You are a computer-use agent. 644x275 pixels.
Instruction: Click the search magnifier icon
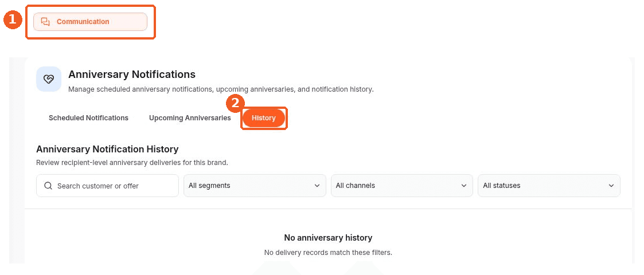click(x=48, y=186)
